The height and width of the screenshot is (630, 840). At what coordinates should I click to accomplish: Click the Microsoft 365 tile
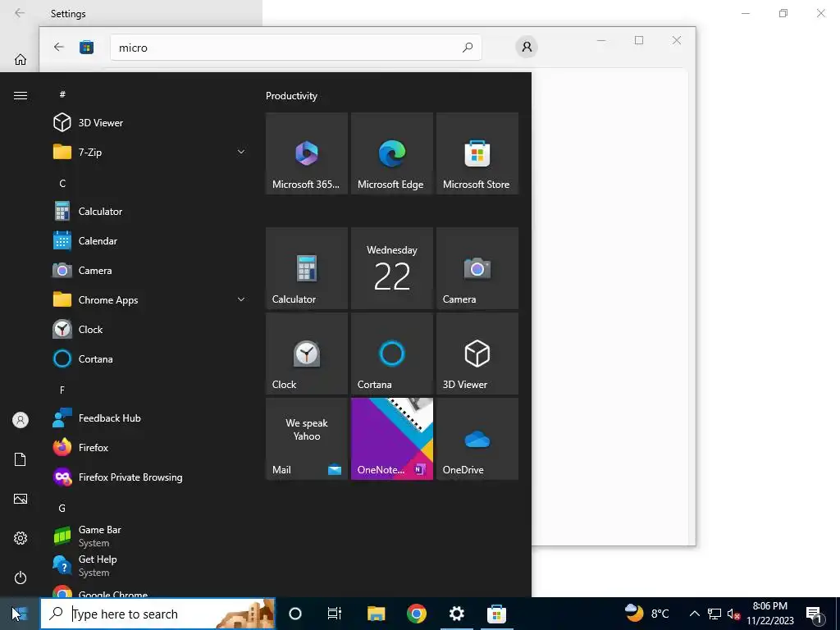tap(307, 153)
